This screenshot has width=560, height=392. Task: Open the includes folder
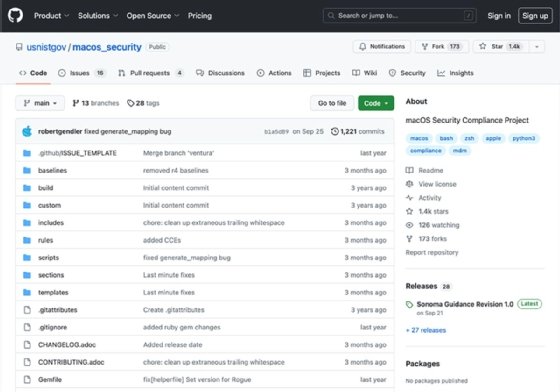coord(51,223)
